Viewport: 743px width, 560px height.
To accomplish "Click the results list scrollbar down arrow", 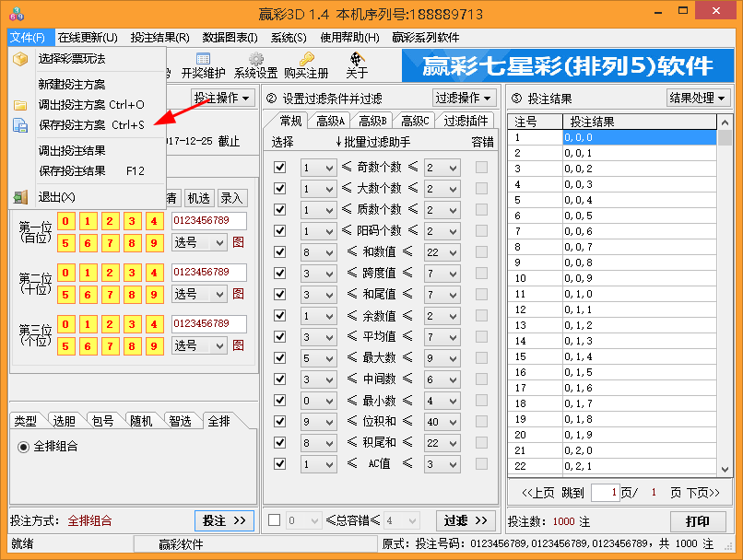I will pyautogui.click(x=725, y=469).
